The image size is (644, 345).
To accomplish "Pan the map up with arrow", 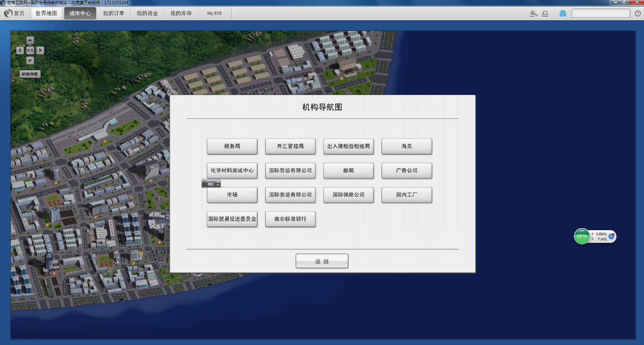I will point(30,40).
